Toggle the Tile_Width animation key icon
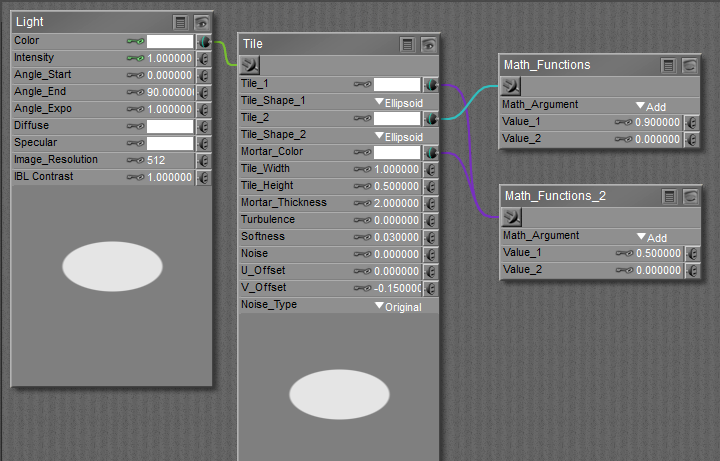 pos(362,169)
